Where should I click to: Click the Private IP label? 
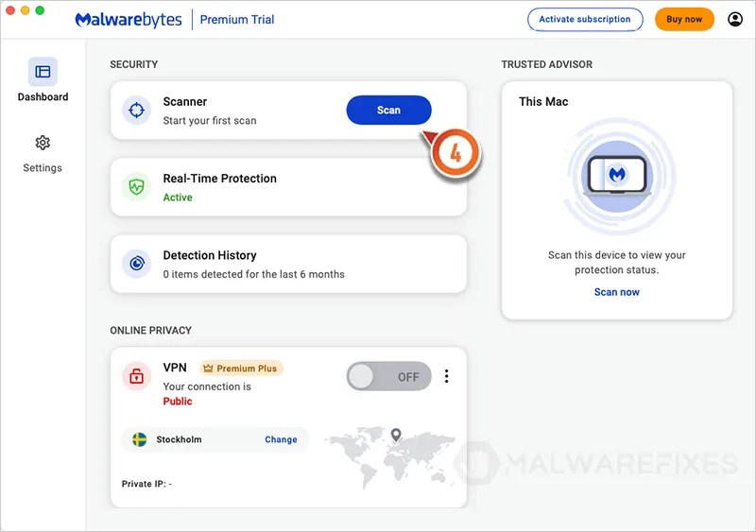coord(146,484)
